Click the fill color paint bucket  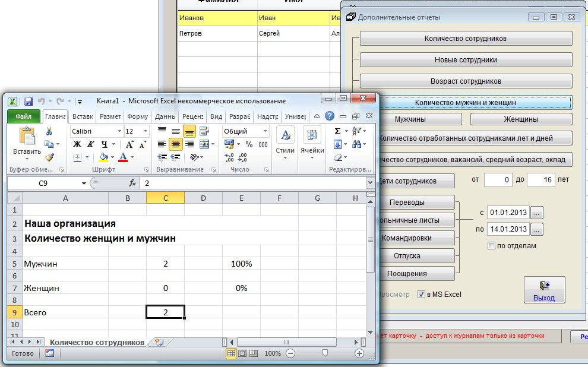(x=103, y=157)
